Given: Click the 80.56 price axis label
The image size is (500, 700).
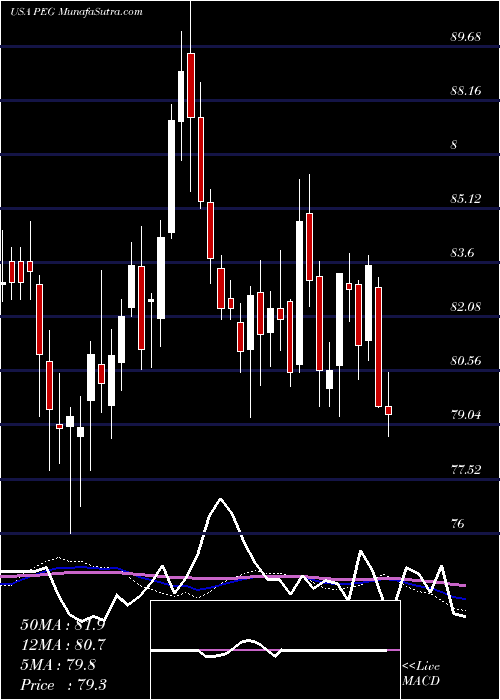Looking at the screenshot, I should [x=465, y=361].
